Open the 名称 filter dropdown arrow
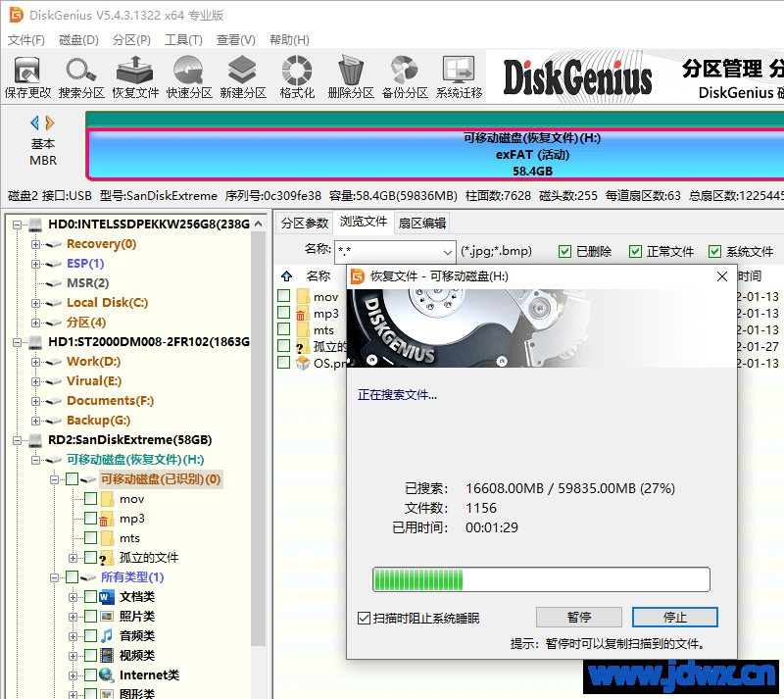This screenshot has width=784, height=699. point(447,252)
